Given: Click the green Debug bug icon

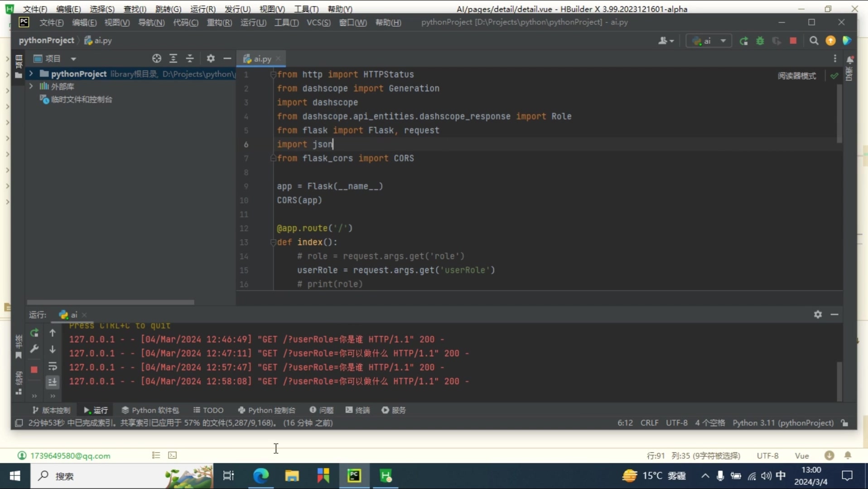Looking at the screenshot, I should tap(760, 41).
